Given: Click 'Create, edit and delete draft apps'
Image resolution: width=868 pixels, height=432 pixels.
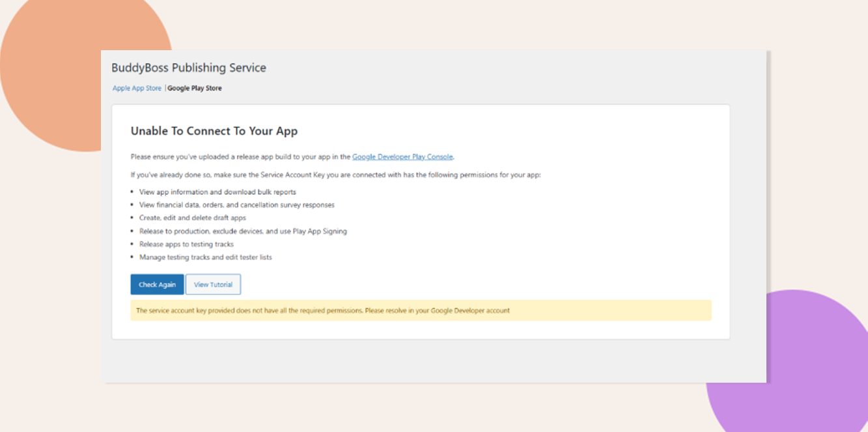Looking at the screenshot, I should pos(193,218).
